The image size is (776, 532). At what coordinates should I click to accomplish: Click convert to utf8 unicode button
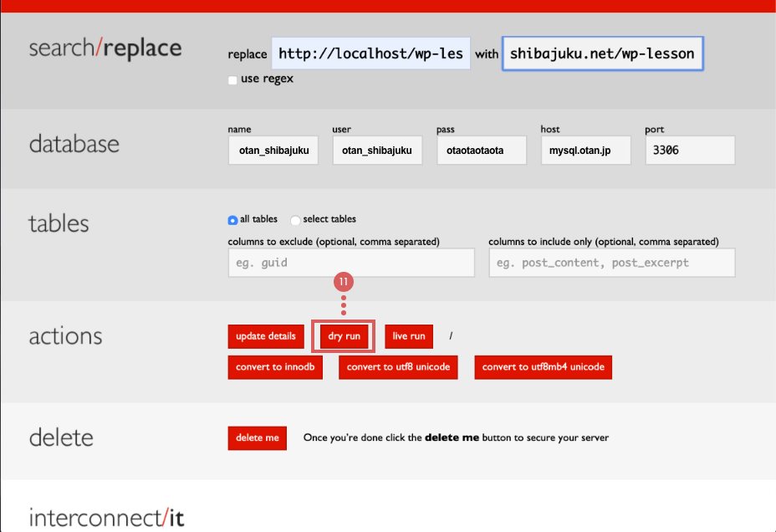(398, 367)
